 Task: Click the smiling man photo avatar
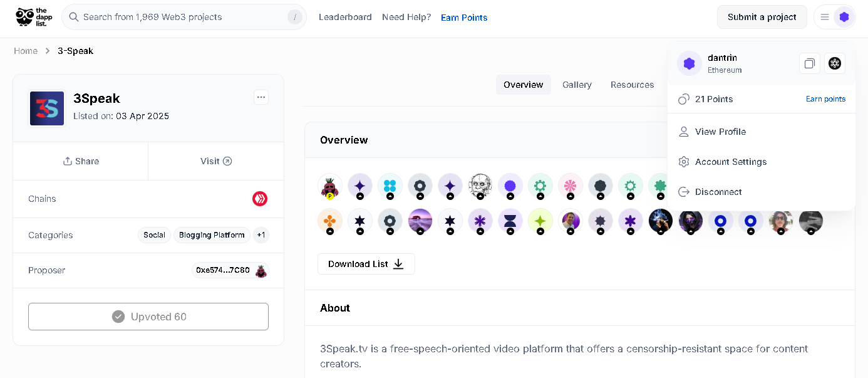[571, 221]
